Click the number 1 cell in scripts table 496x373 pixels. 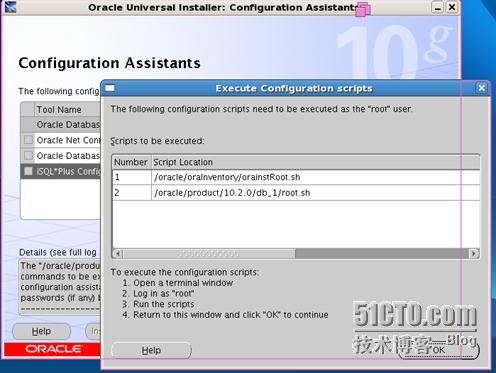pyautogui.click(x=132, y=177)
